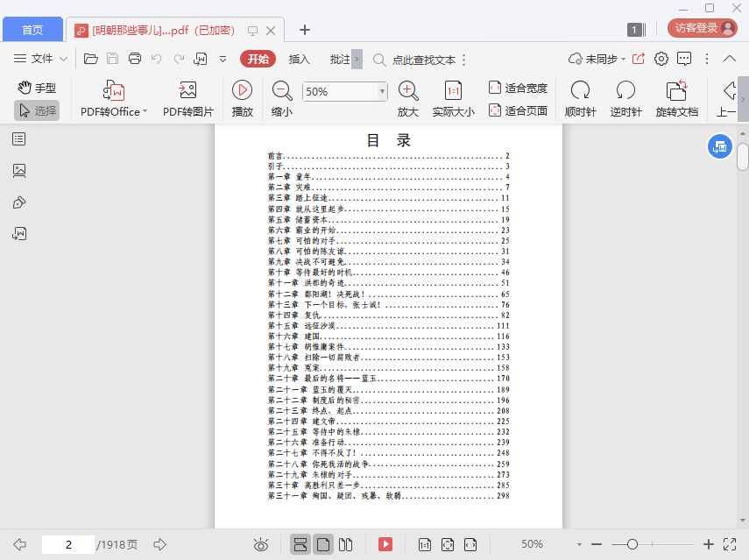Screen dimensions: 749x560
Task: Select the Hand tool (手型)
Action: click(38, 88)
